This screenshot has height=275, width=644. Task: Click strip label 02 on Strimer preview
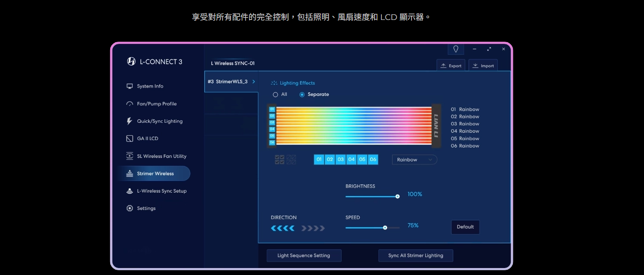[x=272, y=116]
